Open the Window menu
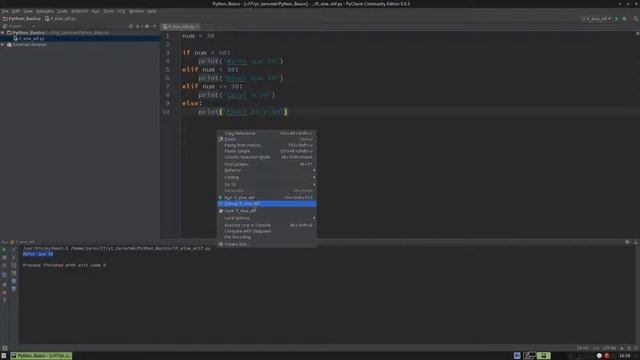Viewport: 640px width, 360px height. 136,11
